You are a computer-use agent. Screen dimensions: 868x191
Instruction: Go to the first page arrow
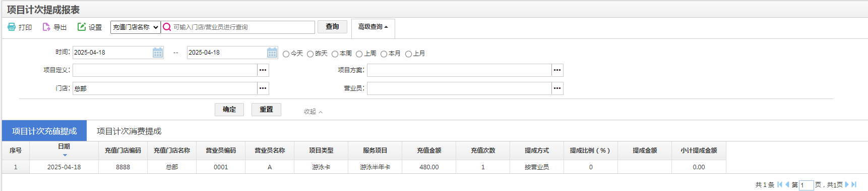(780, 184)
